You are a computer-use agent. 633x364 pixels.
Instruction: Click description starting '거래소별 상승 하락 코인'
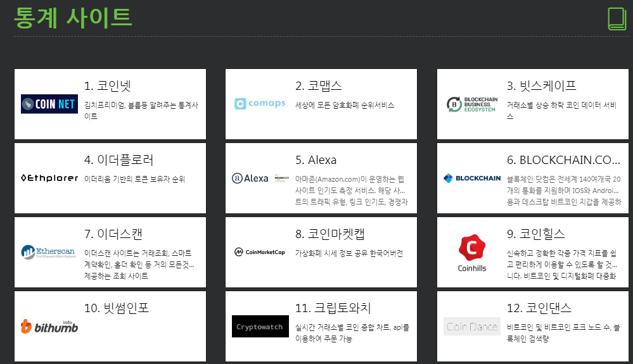[561, 111]
